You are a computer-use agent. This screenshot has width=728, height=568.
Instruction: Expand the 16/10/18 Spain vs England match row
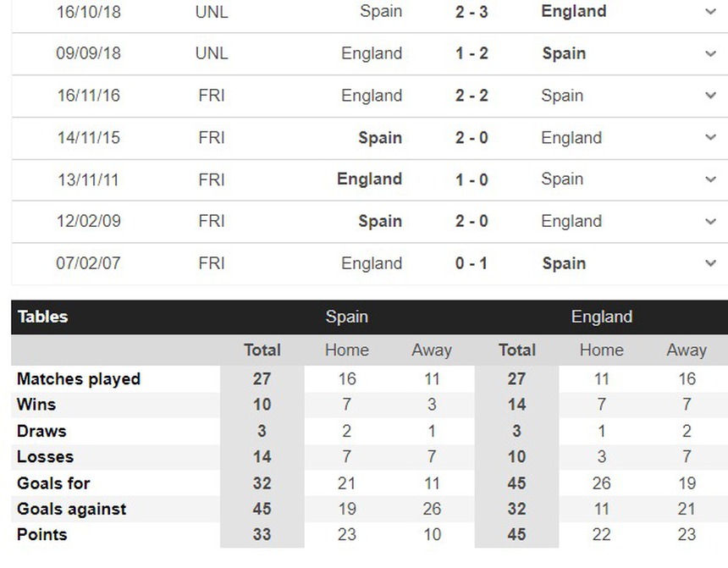(x=710, y=12)
